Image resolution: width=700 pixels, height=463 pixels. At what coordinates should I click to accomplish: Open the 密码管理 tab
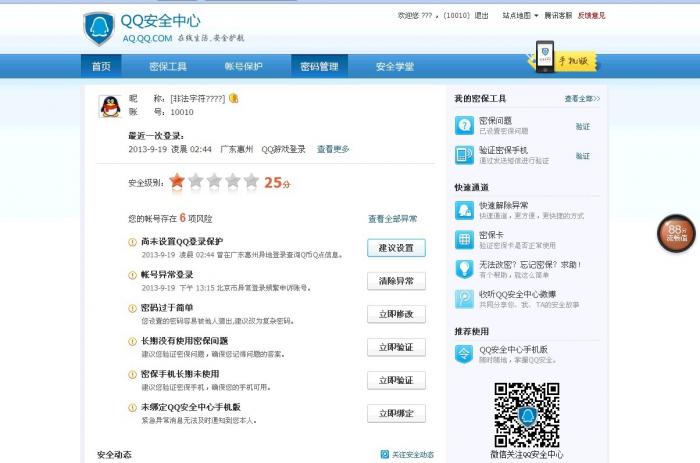coord(319,67)
